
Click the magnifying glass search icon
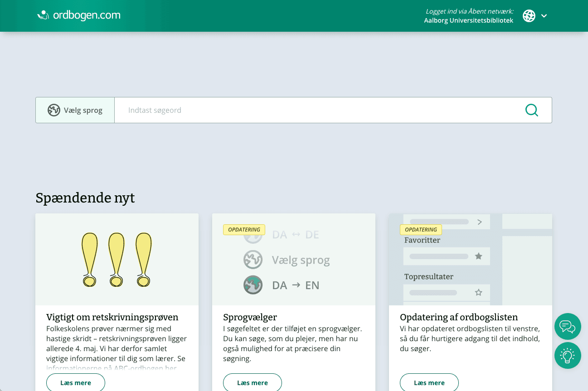click(531, 110)
